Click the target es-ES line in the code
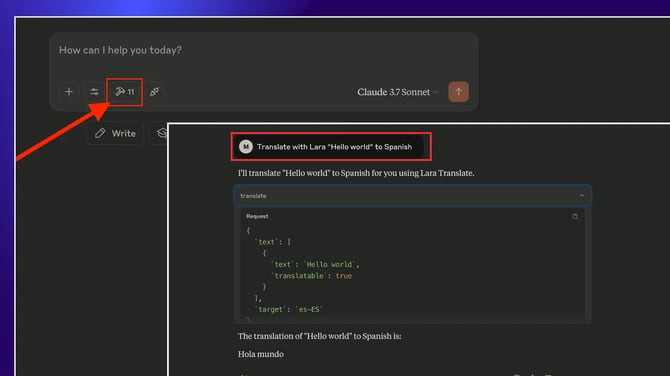The image size is (670, 376). coord(288,309)
